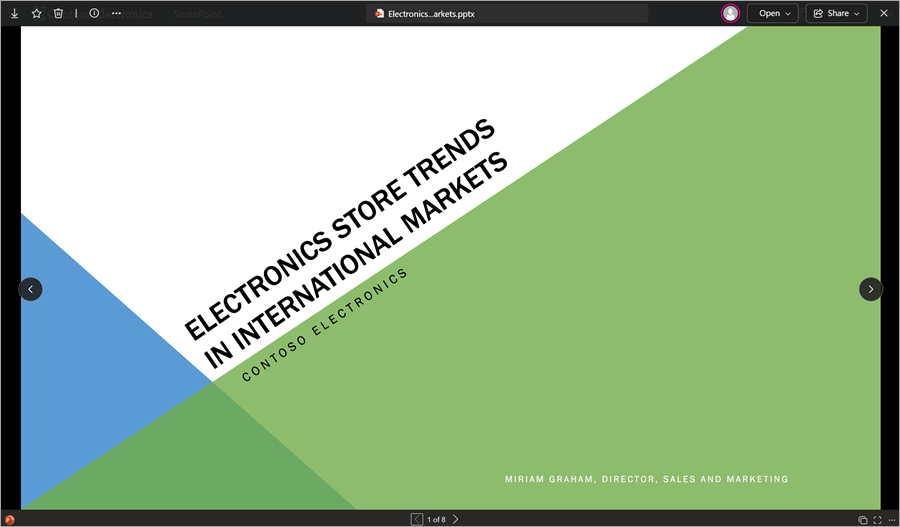Click the Contoso Electronics subtitle text
The image size is (900, 527).
click(x=325, y=324)
